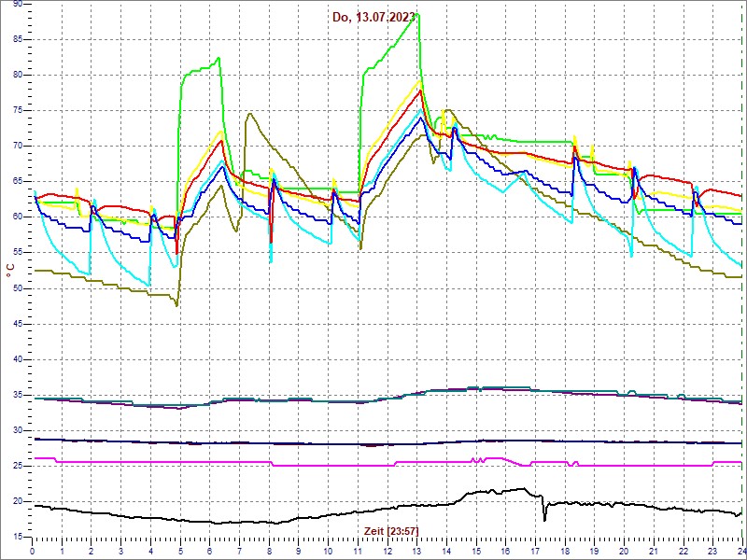This screenshot has height=560, width=747.
Task: Select the 25 tick label on temperature axis
Action: coord(17,466)
